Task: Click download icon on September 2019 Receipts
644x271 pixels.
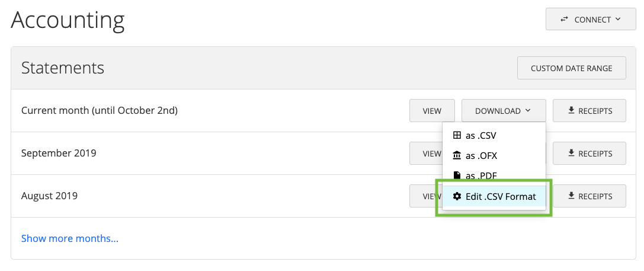Action: click(571, 154)
